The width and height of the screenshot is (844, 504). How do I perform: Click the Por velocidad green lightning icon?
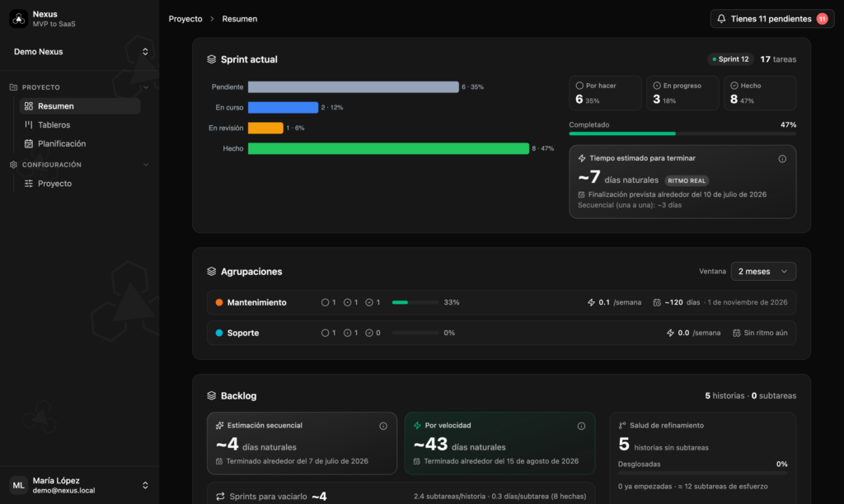[x=417, y=426]
